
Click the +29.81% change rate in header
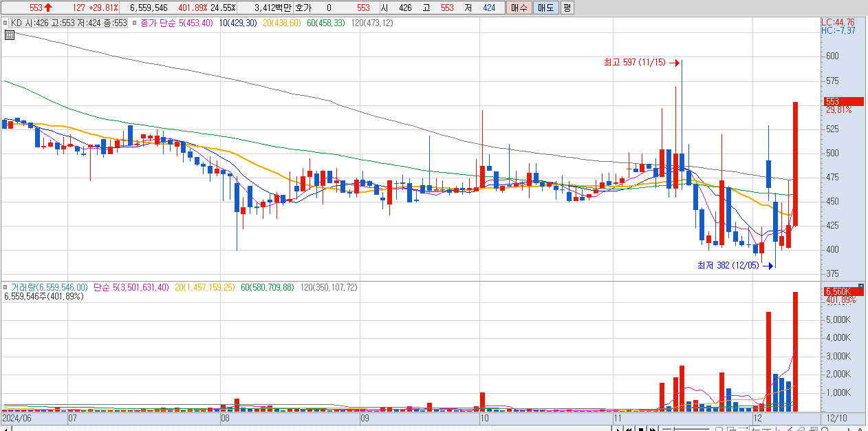[104, 8]
